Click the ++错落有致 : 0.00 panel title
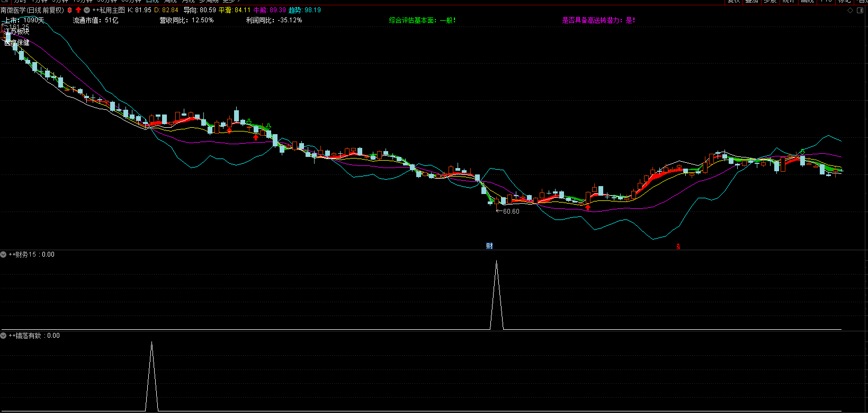Image resolution: width=868 pixels, height=413 pixels. coord(34,336)
